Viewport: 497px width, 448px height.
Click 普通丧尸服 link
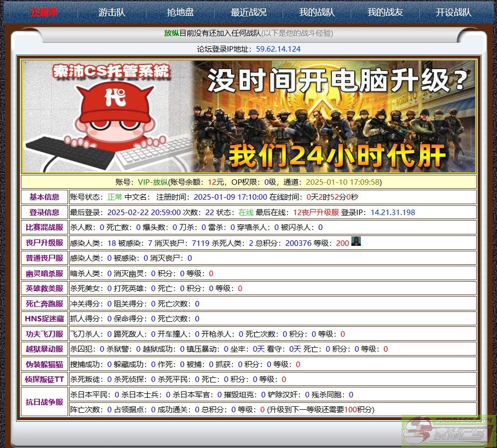pos(44,257)
